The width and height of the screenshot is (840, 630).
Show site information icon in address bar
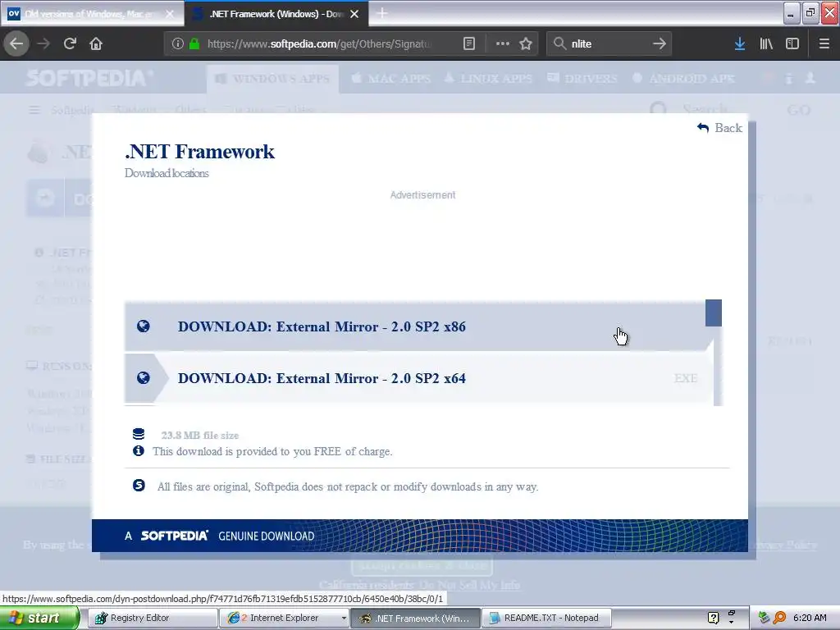[x=178, y=44]
